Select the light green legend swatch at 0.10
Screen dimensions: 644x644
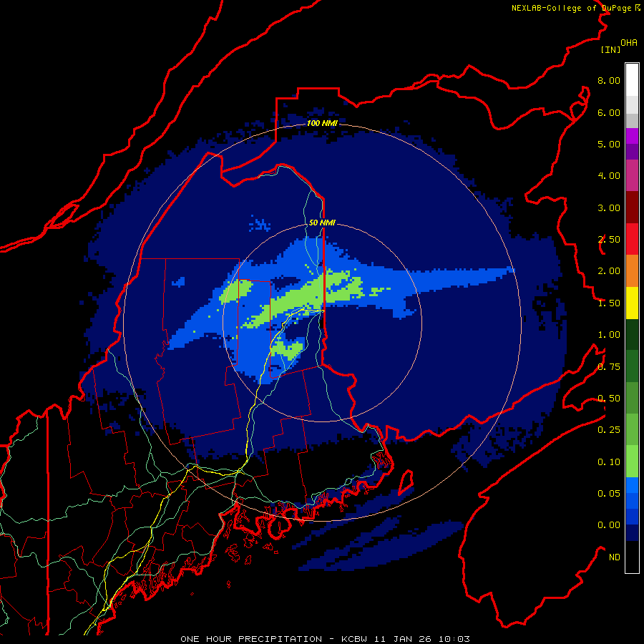pyautogui.click(x=632, y=462)
